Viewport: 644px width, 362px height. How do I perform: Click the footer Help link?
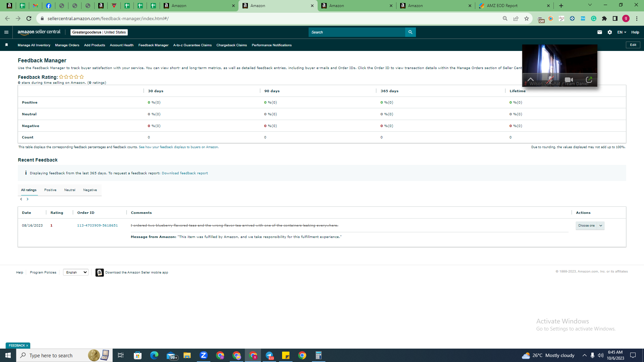pyautogui.click(x=20, y=273)
